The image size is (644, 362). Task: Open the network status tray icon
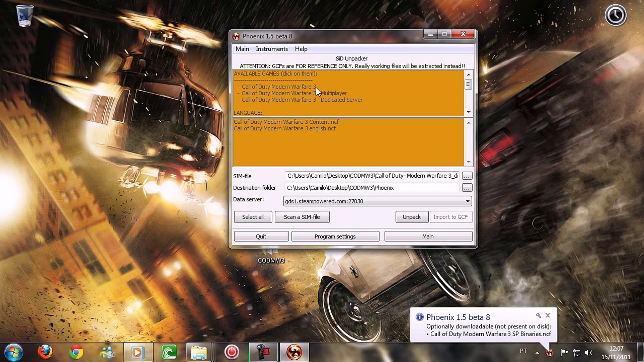click(x=577, y=352)
